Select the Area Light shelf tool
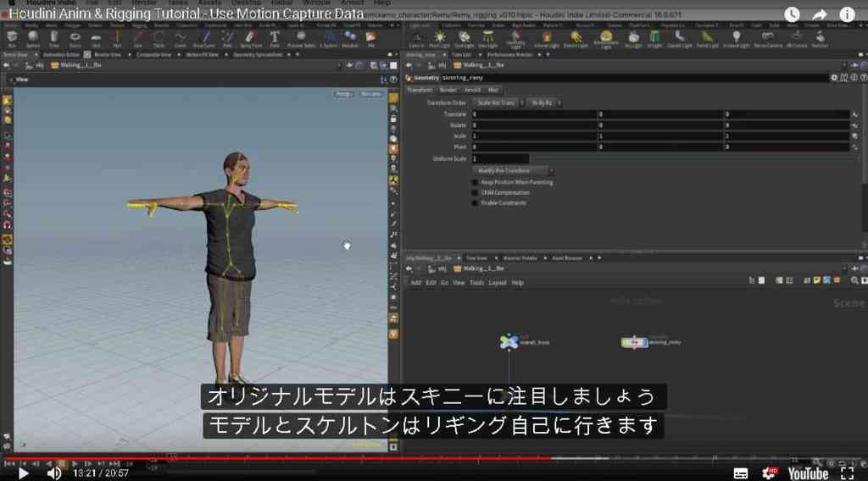 click(487, 39)
